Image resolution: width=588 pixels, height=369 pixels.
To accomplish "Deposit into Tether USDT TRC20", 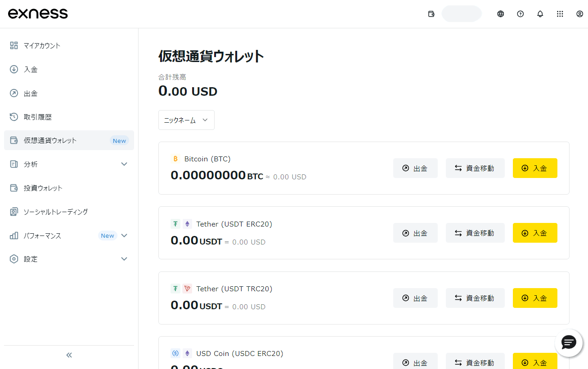I will (x=535, y=298).
